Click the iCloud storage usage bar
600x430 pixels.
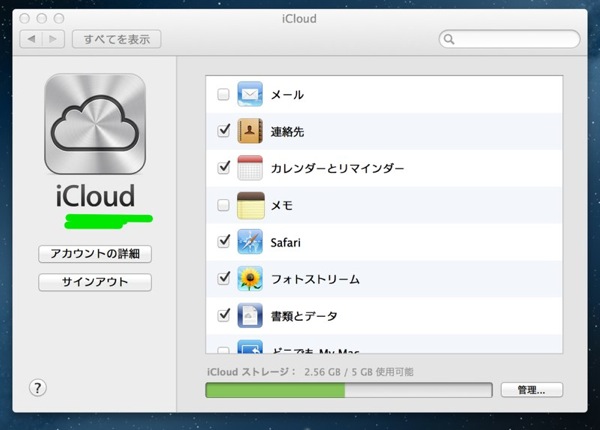(349, 390)
